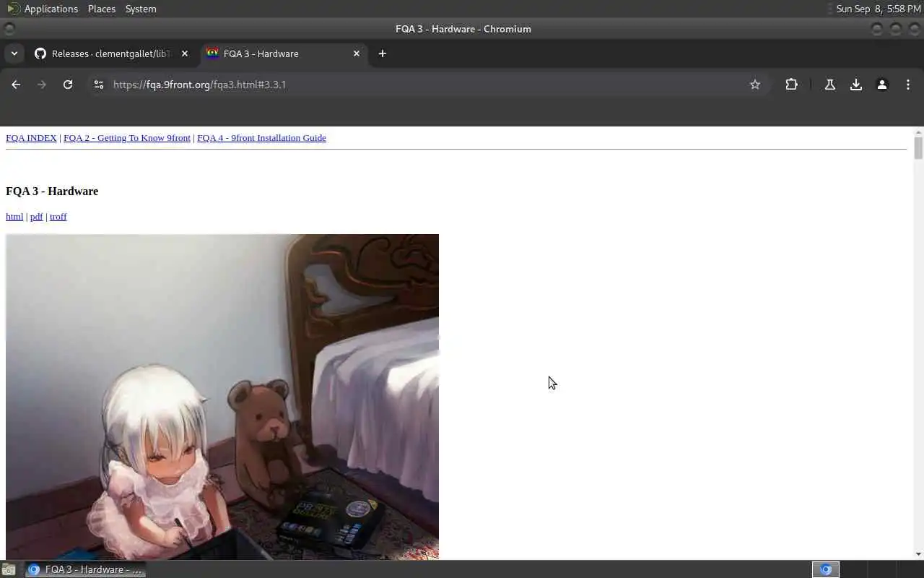Click the forward navigation arrow
Screen dimensions: 924x578
pyautogui.click(x=42, y=85)
